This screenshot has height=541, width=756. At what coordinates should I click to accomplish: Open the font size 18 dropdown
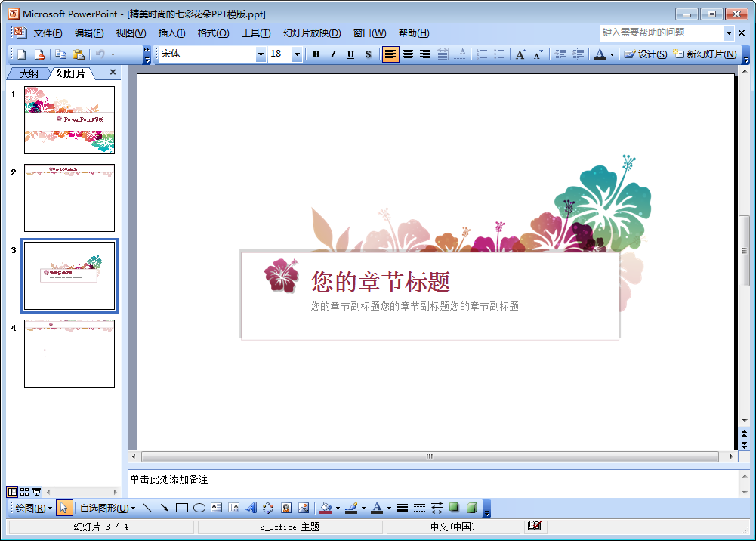point(297,54)
